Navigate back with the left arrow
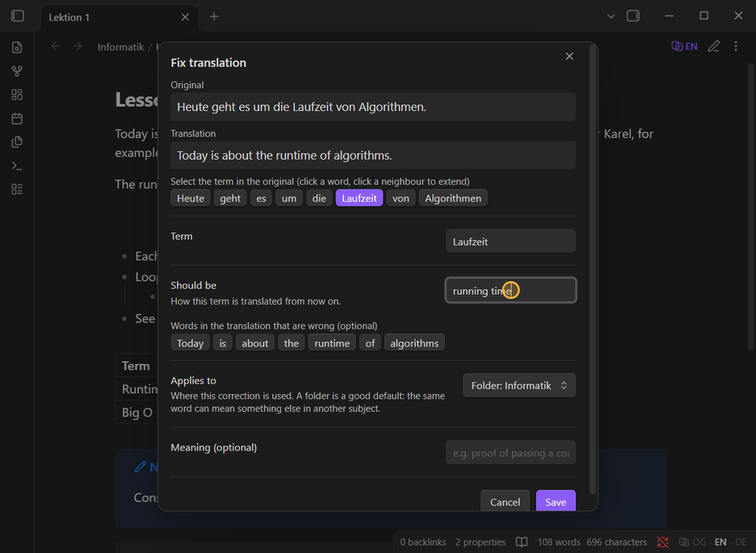756x553 pixels. pyautogui.click(x=55, y=46)
